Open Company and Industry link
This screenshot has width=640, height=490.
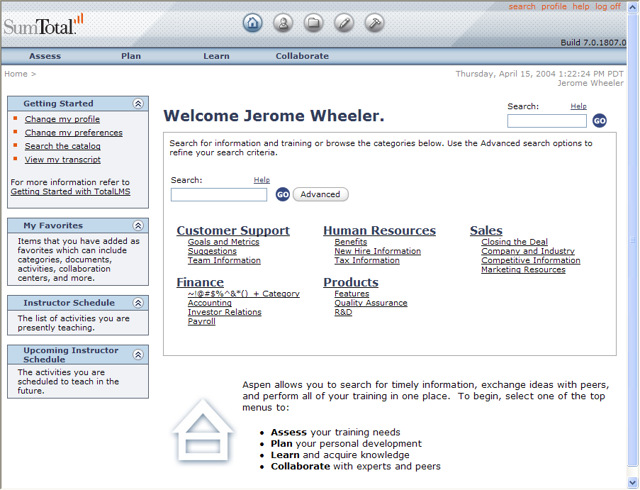point(528,251)
